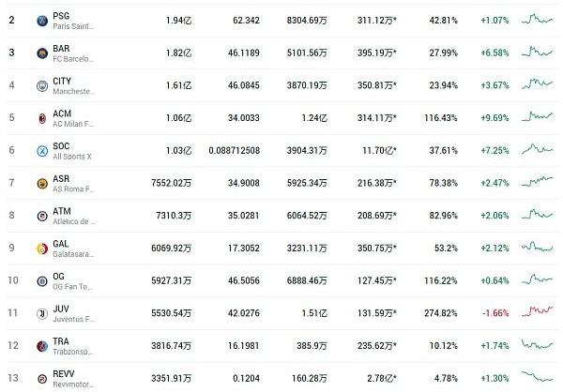Click the OG Fan Token icon

[x=42, y=281]
